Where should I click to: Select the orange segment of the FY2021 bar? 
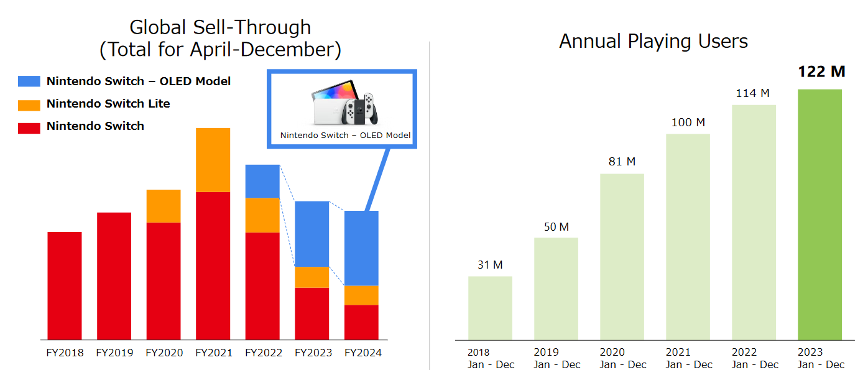(213, 160)
